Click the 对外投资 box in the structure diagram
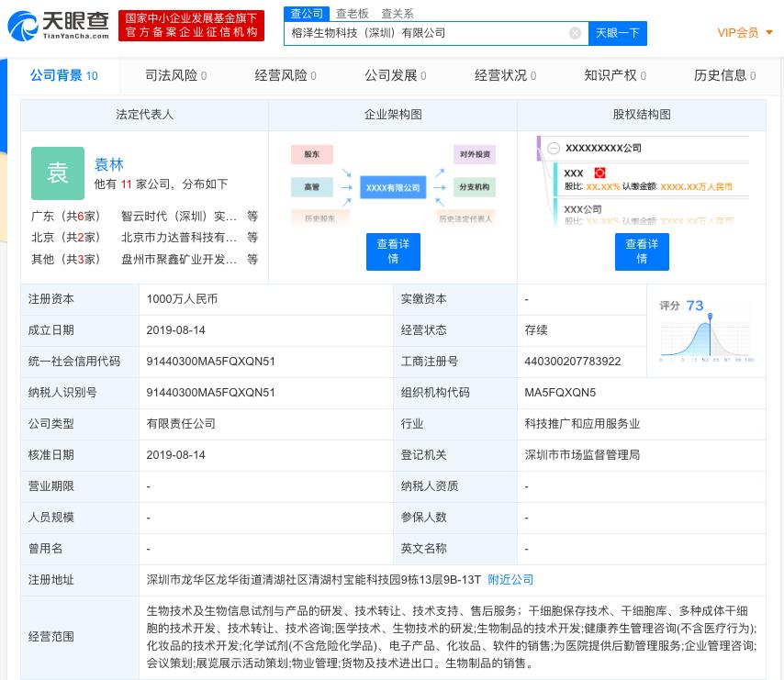Image resolution: width=784 pixels, height=680 pixels. 474,154
